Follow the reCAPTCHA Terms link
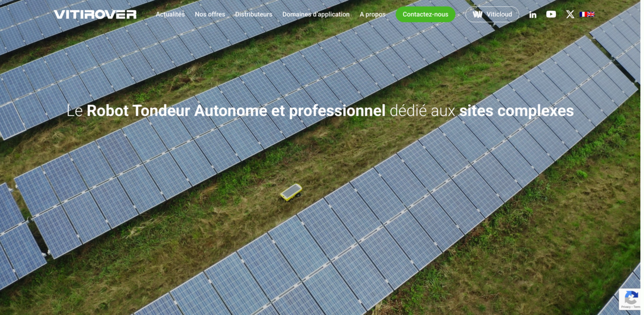Viewport: 644px width, 315px height. point(637,307)
